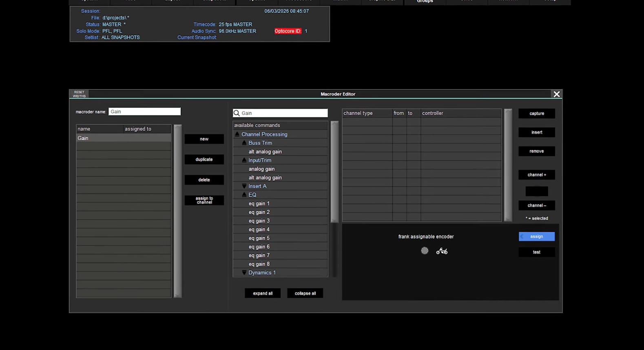Click the round encoder knob icon
Viewport: 644px width, 350px height.
pos(425,251)
